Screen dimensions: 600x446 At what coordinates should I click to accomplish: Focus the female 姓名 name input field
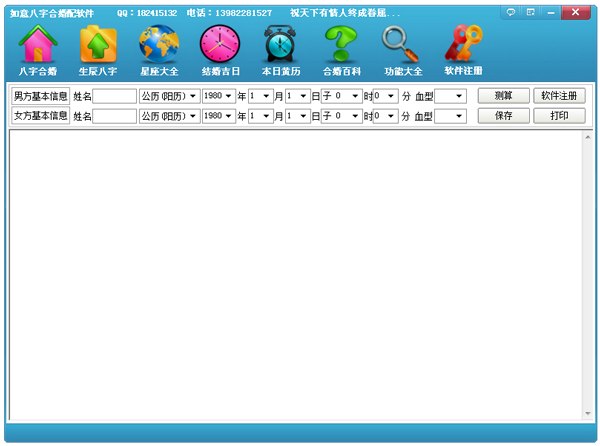click(x=114, y=117)
